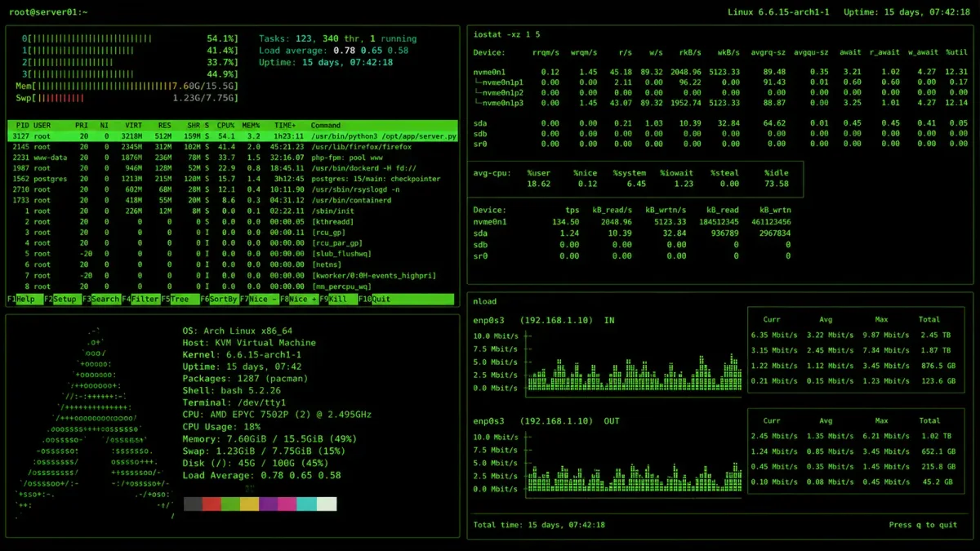This screenshot has width=980, height=551.
Task: Click Press q to quit hint
Action: tap(923, 525)
